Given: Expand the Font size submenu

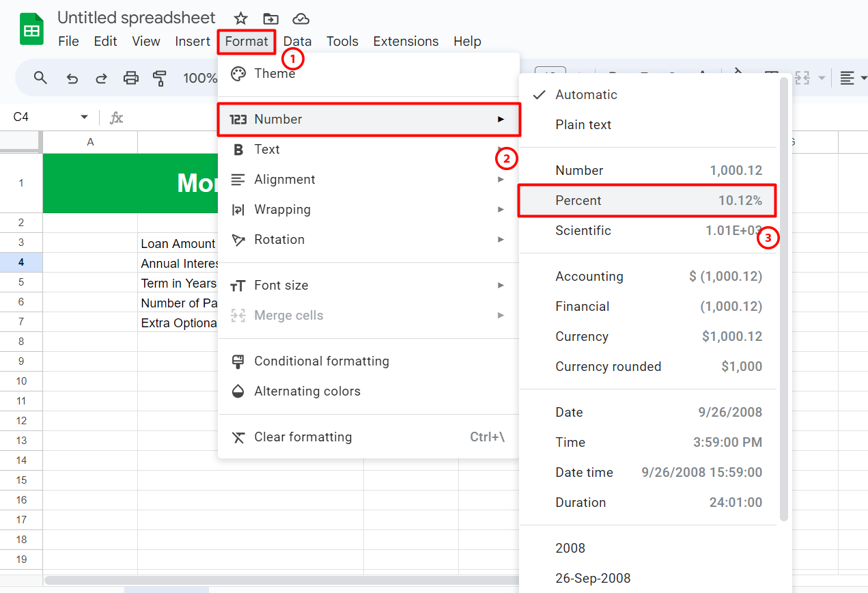Looking at the screenshot, I should click(368, 286).
